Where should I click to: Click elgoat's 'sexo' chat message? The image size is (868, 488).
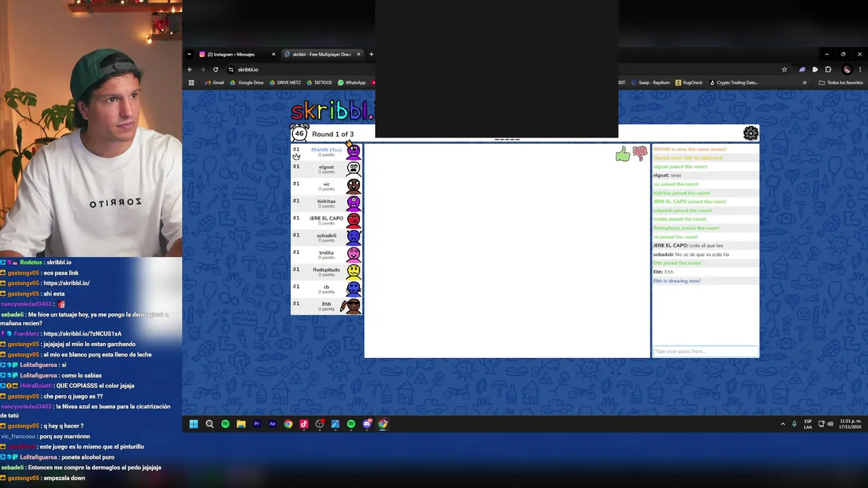(667, 176)
